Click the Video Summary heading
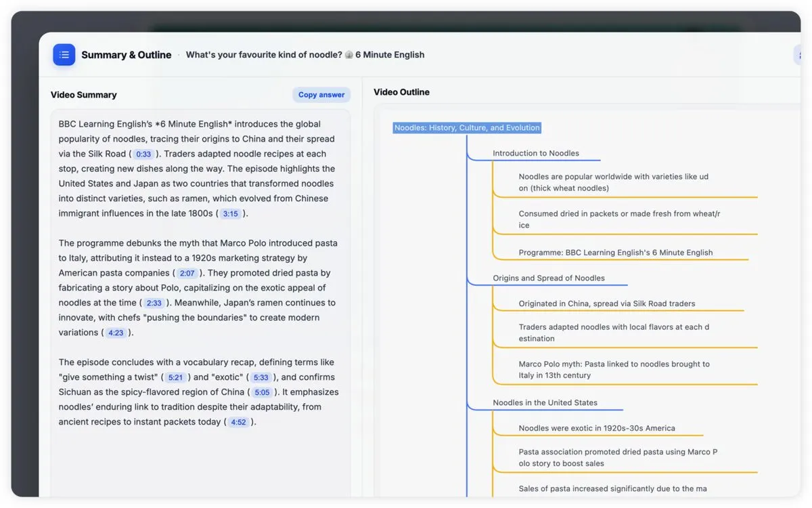 click(84, 95)
